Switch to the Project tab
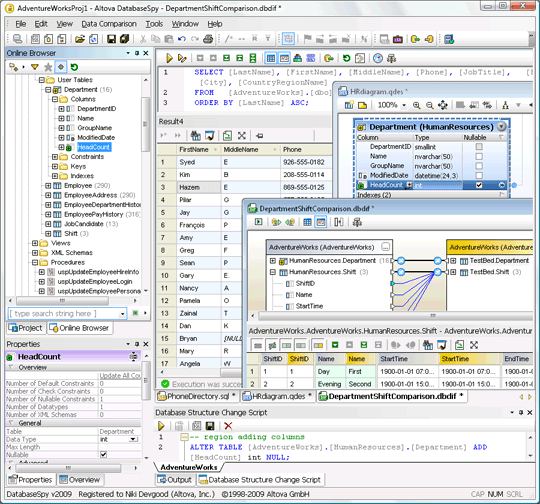 (26, 328)
